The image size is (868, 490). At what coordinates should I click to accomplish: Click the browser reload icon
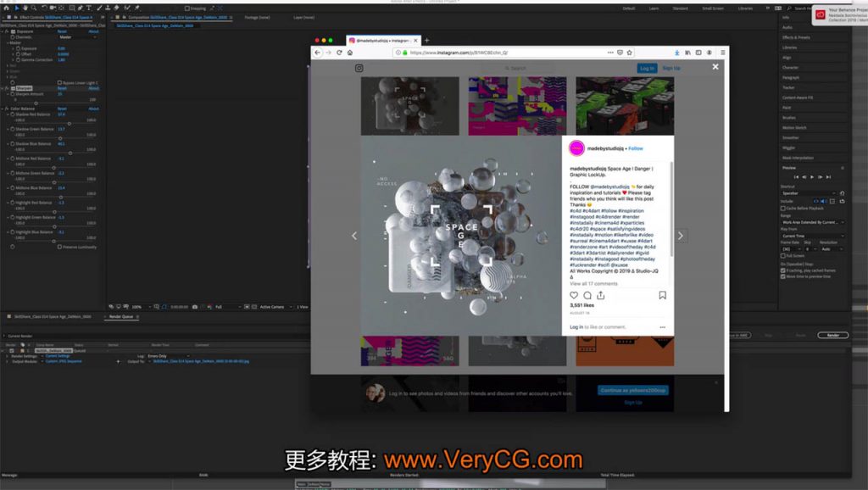pyautogui.click(x=339, y=53)
